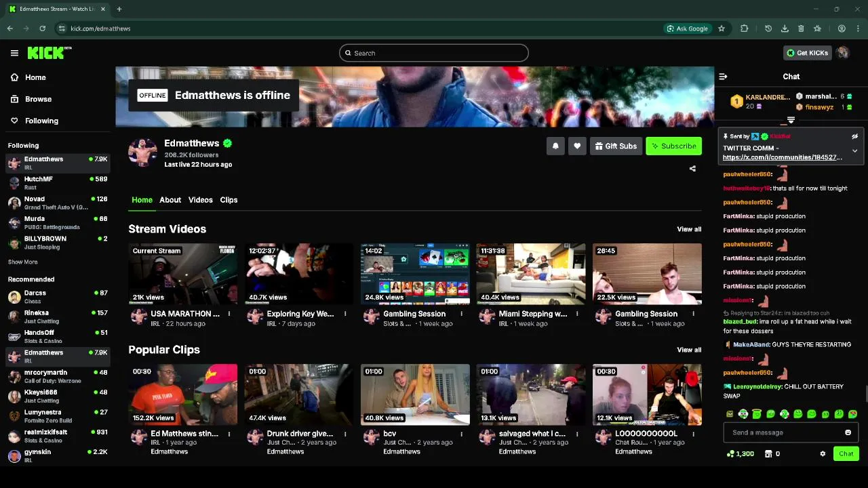The height and width of the screenshot is (488, 868).
Task: Switch to the Home channel tab
Action: tap(142, 200)
